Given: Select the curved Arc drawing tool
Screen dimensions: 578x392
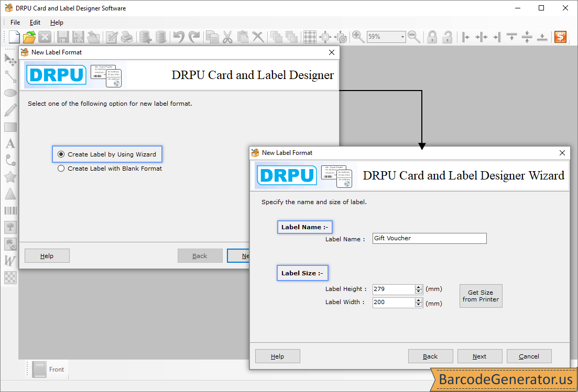Looking at the screenshot, I should point(10,161).
